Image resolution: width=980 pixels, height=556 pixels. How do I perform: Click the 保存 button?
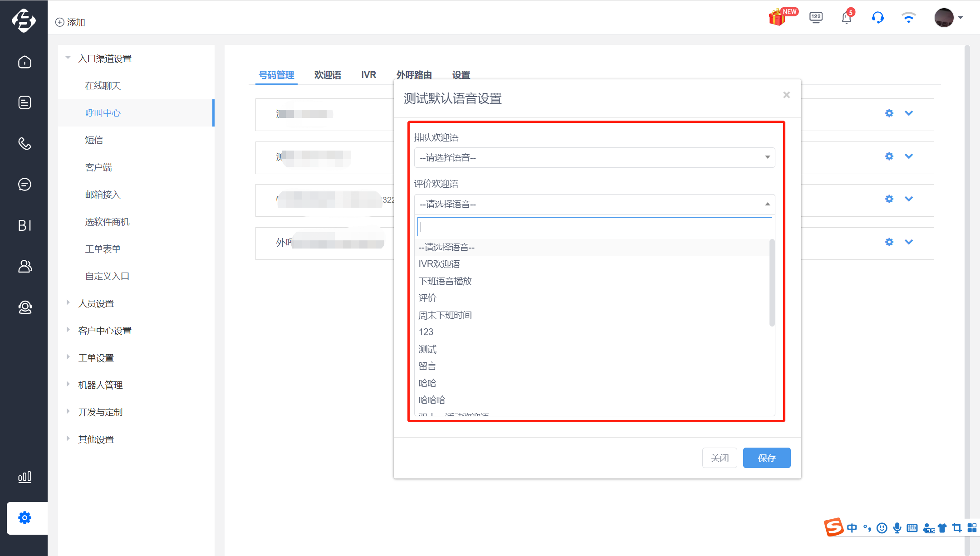point(767,458)
